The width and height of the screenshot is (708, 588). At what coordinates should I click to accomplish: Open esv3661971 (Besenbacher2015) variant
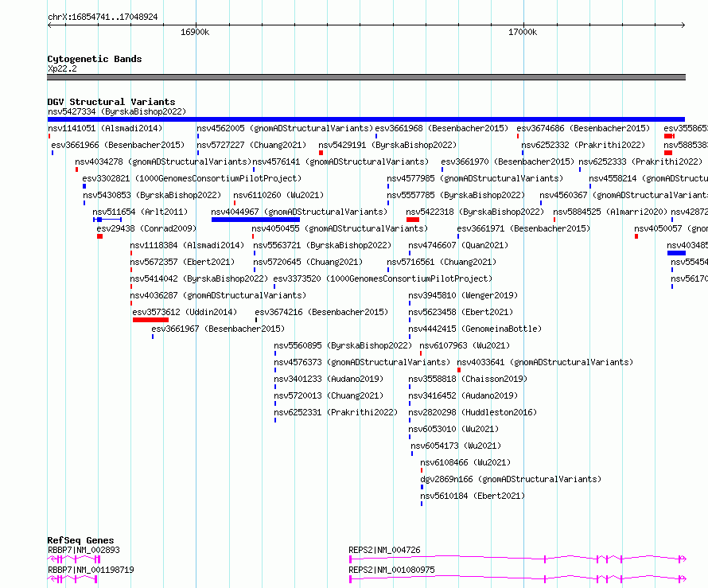pyautogui.click(x=523, y=228)
